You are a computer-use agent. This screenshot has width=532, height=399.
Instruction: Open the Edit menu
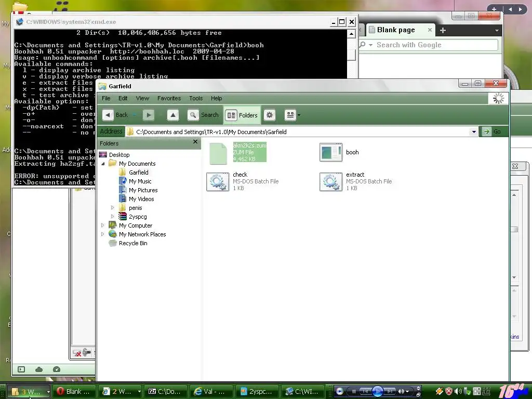coord(123,98)
